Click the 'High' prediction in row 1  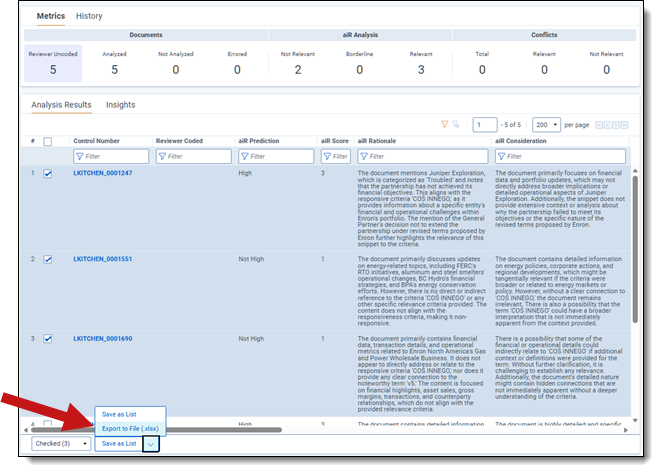point(245,173)
